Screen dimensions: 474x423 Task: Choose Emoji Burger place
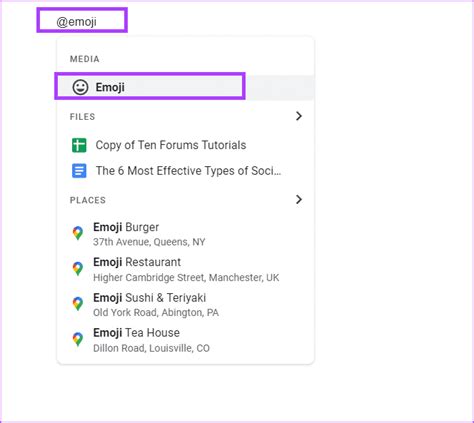[126, 227]
